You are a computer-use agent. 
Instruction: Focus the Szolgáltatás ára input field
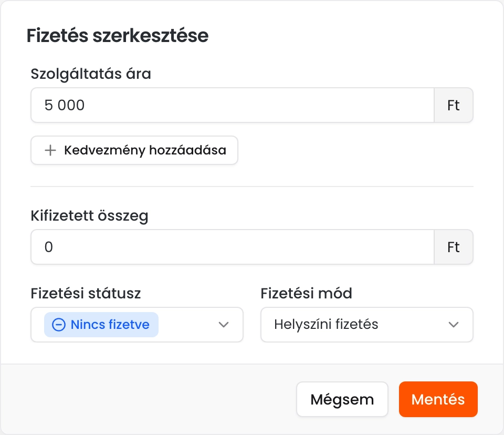coord(233,105)
